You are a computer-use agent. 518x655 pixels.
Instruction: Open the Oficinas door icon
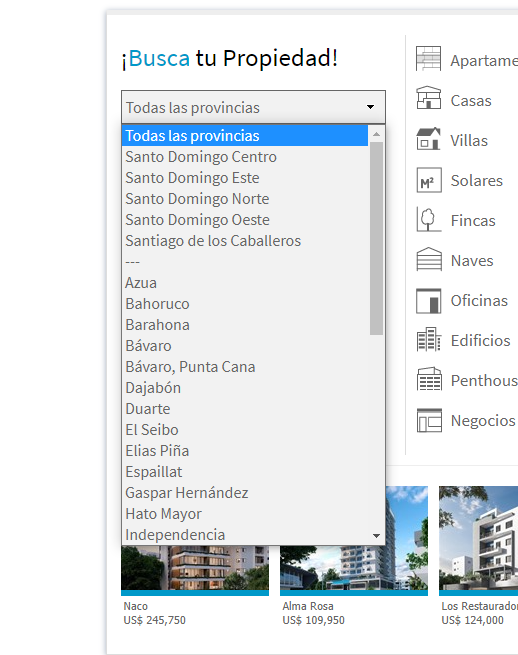[428, 300]
